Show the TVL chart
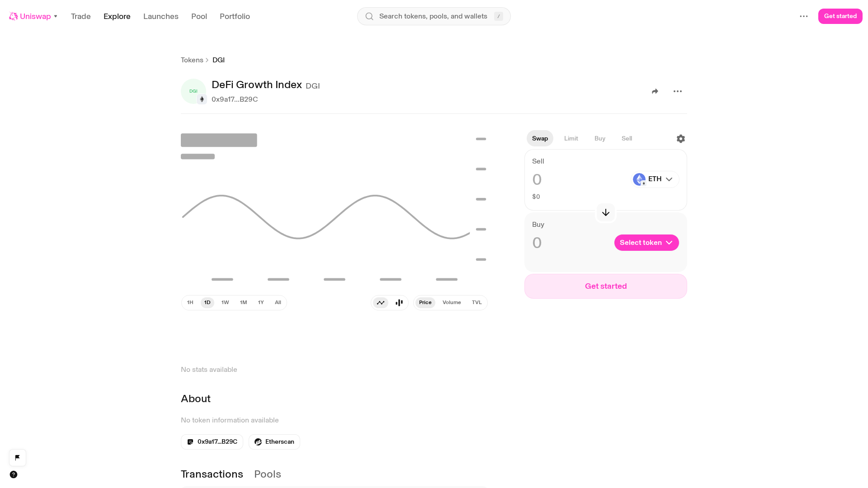The height and width of the screenshot is (488, 868). coord(477,303)
